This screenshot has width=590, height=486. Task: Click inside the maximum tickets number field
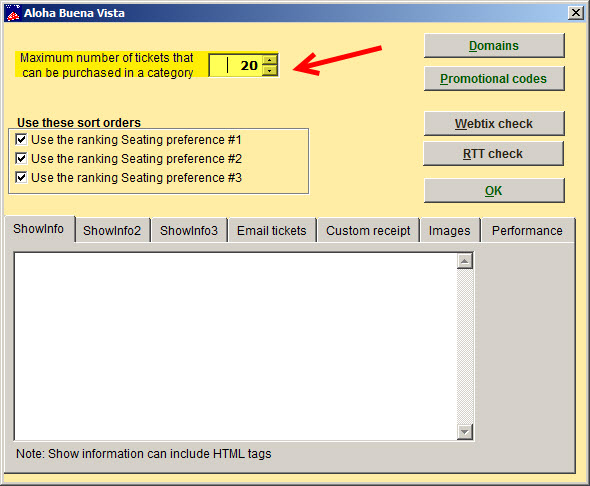[x=236, y=65]
